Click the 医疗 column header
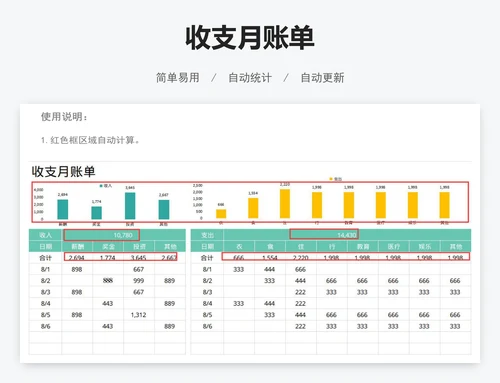Screen dimensions: 500x383 394,247
